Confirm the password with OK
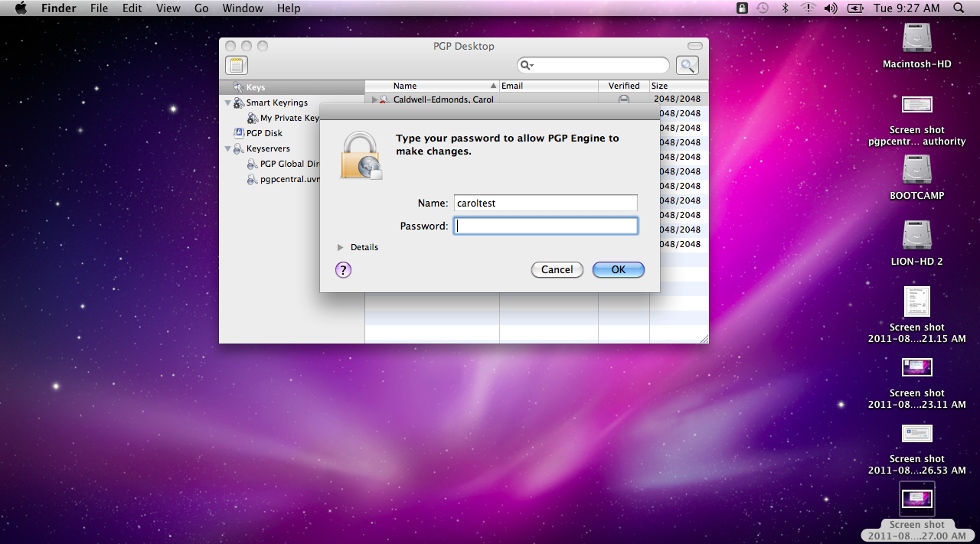The height and width of the screenshot is (544, 980). [619, 269]
